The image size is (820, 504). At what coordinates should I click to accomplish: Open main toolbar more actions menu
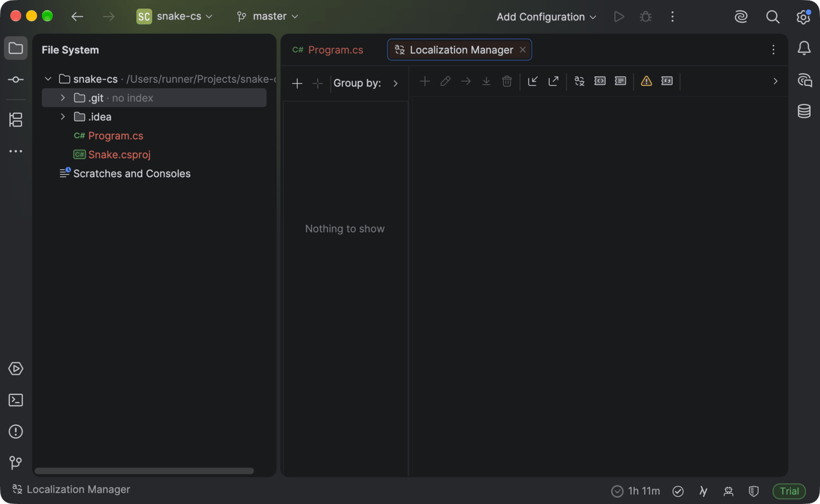coord(672,17)
